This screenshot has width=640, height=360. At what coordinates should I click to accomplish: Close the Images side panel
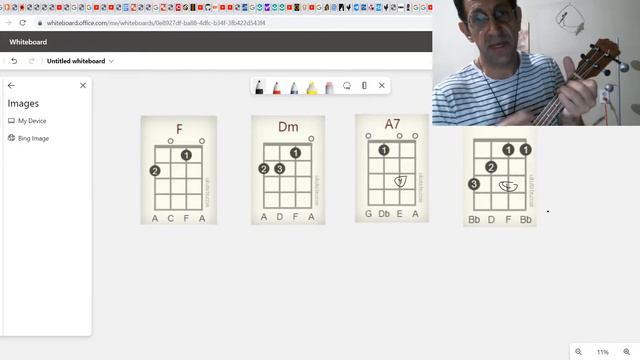83,85
